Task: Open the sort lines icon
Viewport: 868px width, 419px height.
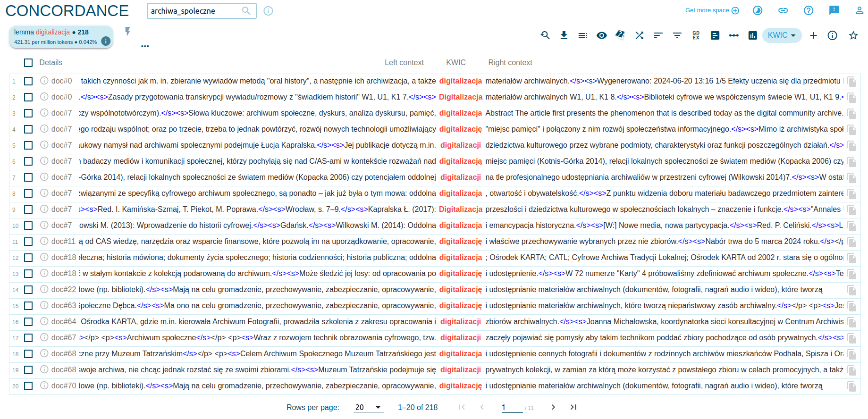Action: (658, 35)
